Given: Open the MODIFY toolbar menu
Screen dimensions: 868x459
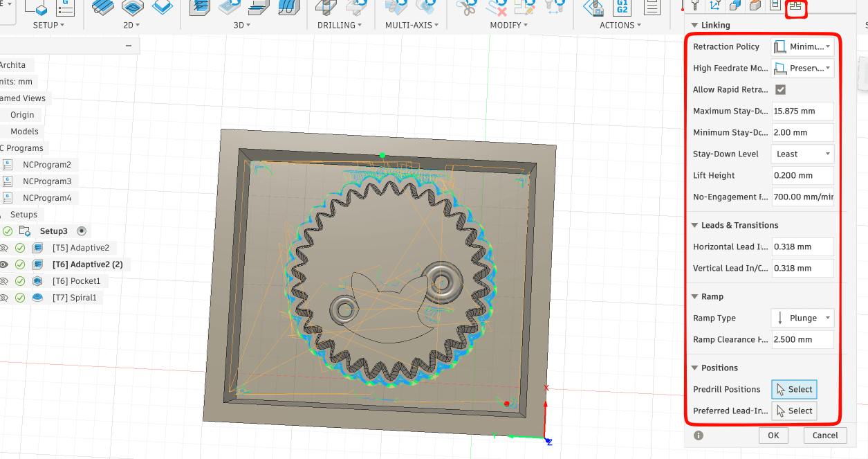Looking at the screenshot, I should 510,25.
